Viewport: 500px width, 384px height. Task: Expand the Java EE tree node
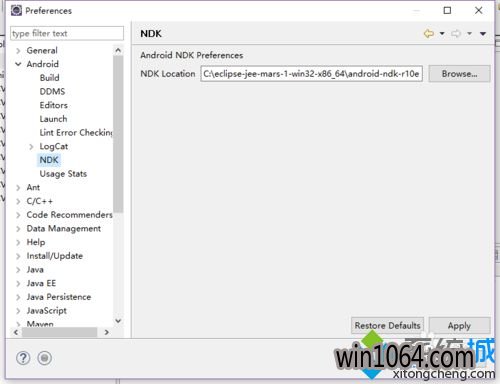(18, 283)
